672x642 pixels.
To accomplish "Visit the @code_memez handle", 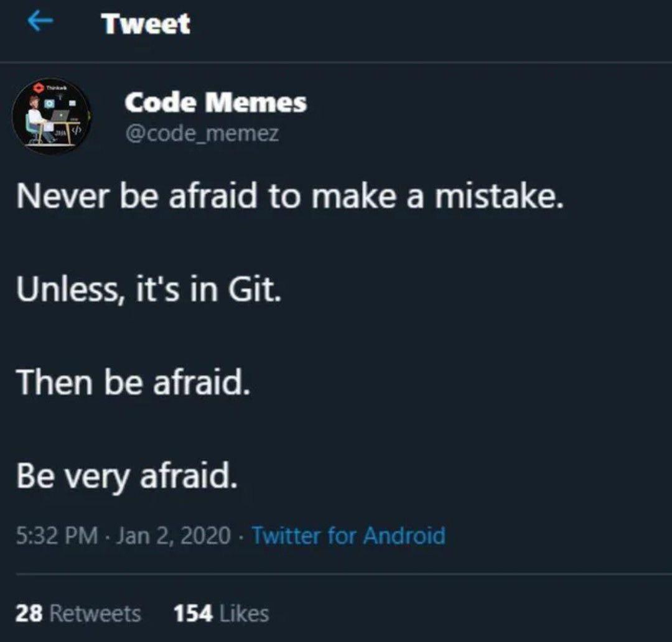I will point(202,133).
